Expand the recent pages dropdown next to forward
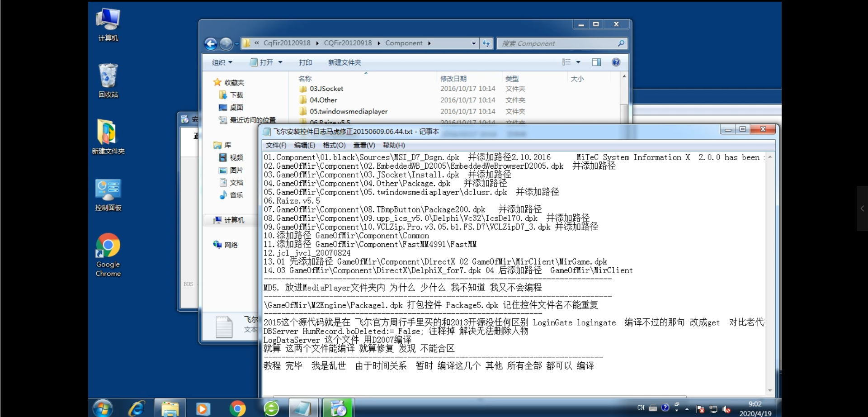 [x=236, y=44]
